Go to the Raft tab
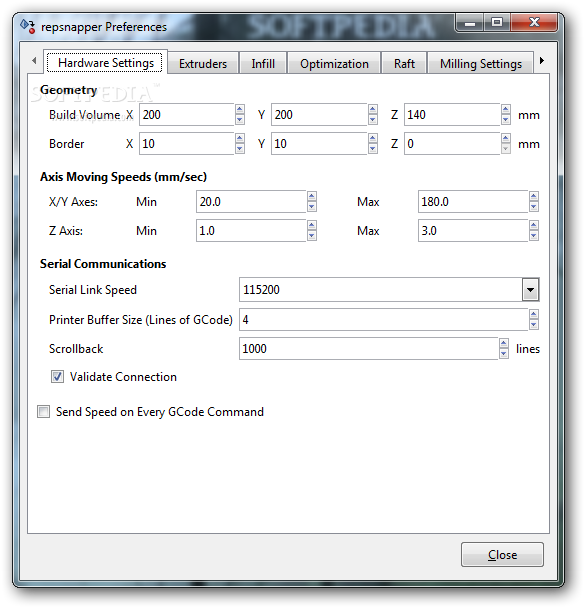 404,63
